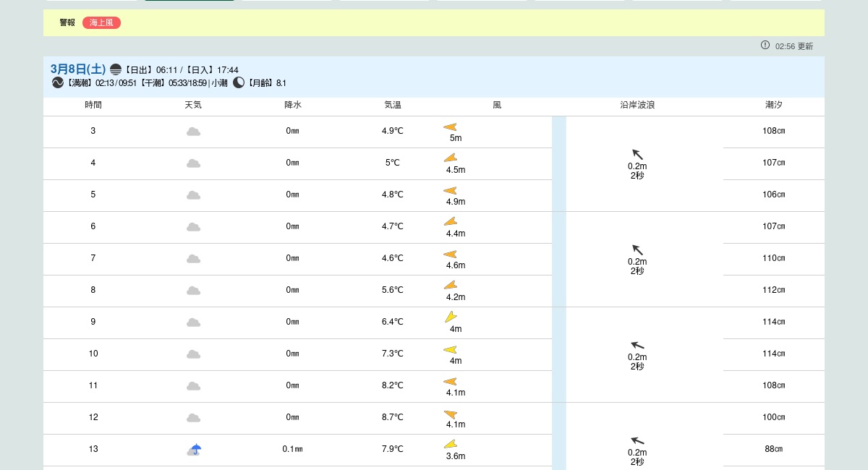Click the tide wave icon beside 満潮
The width and height of the screenshot is (868, 470).
[58, 82]
